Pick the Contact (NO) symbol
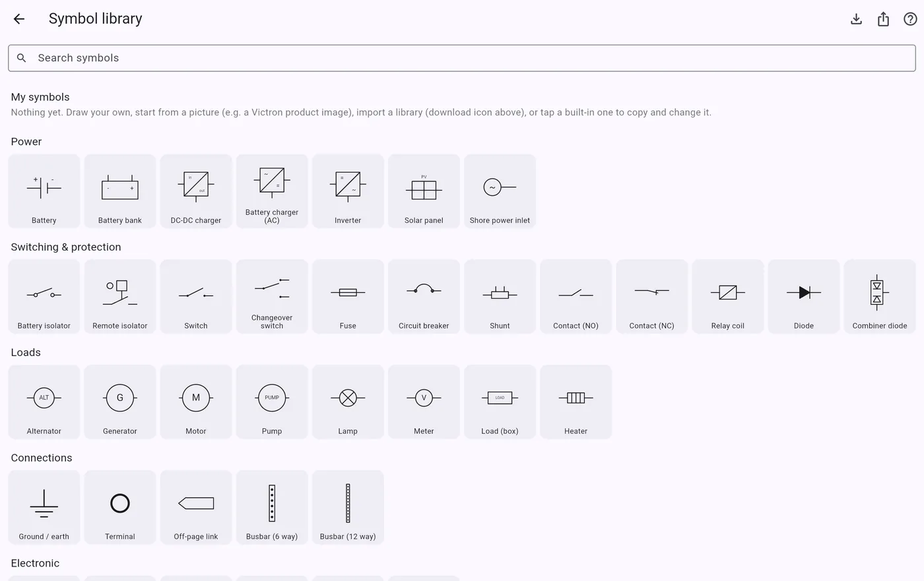The image size is (924, 581). [576, 297]
